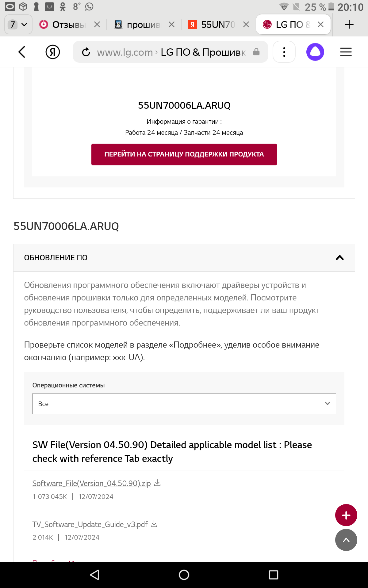This screenshot has width=368, height=588.
Task: Close the прошив tab
Action: click(172, 24)
